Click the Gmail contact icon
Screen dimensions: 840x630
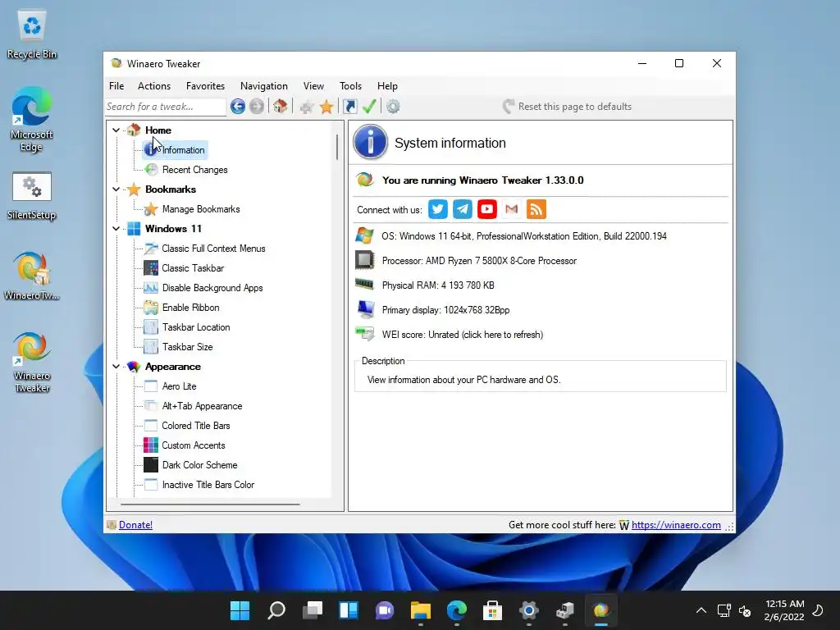pos(512,209)
